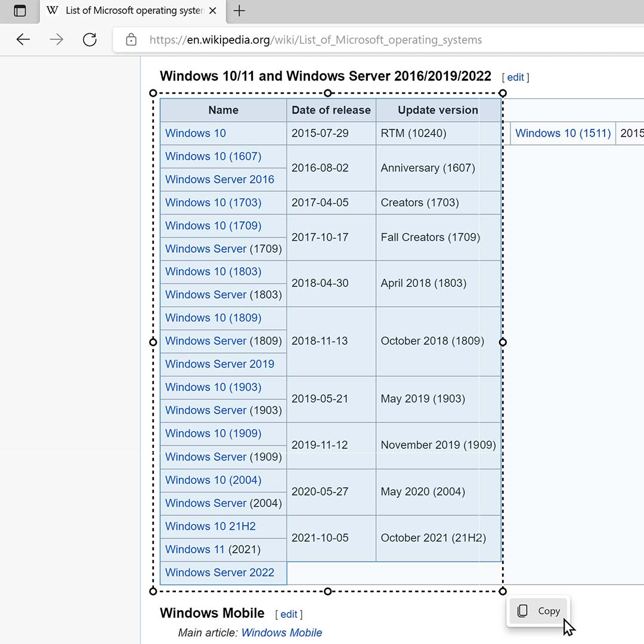Image resolution: width=644 pixels, height=644 pixels.
Task: Go back with the back arrow
Action: [x=23, y=39]
